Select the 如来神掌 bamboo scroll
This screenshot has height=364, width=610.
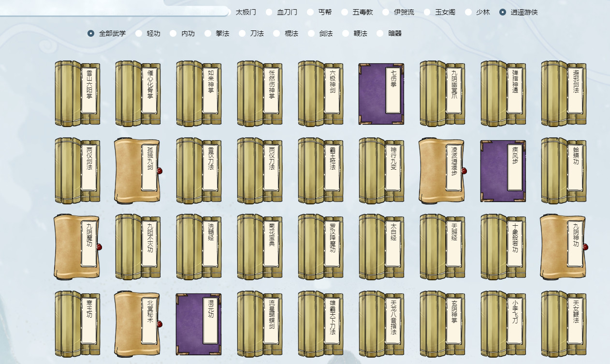199,94
